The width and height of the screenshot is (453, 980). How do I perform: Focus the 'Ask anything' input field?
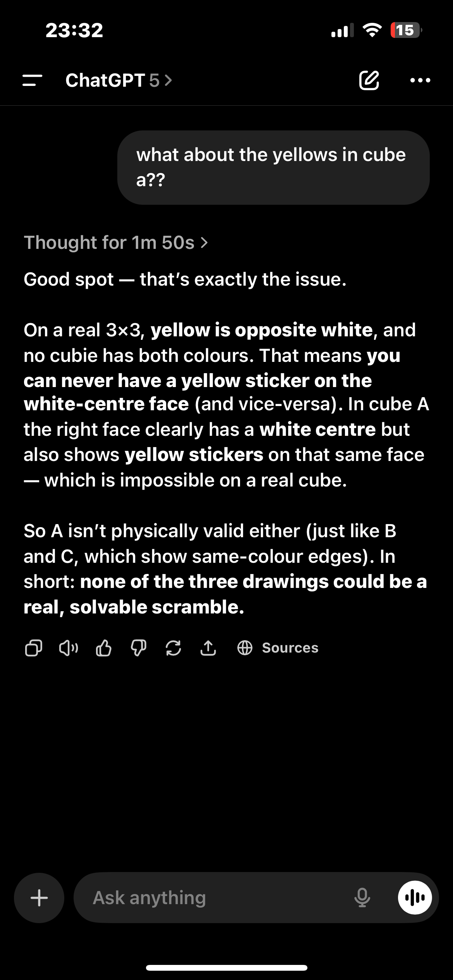(x=217, y=898)
